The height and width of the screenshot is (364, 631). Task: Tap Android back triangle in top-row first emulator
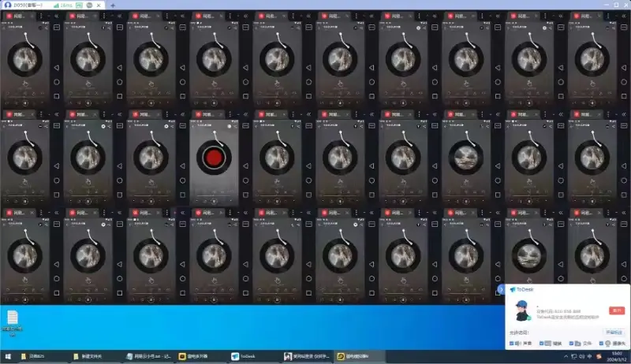(56, 68)
